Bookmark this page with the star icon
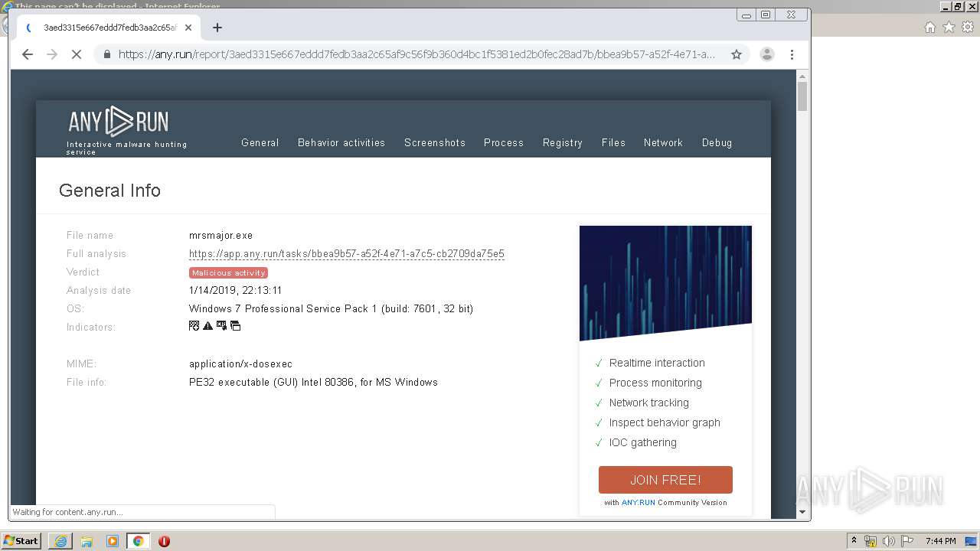The image size is (980, 551). 737,54
